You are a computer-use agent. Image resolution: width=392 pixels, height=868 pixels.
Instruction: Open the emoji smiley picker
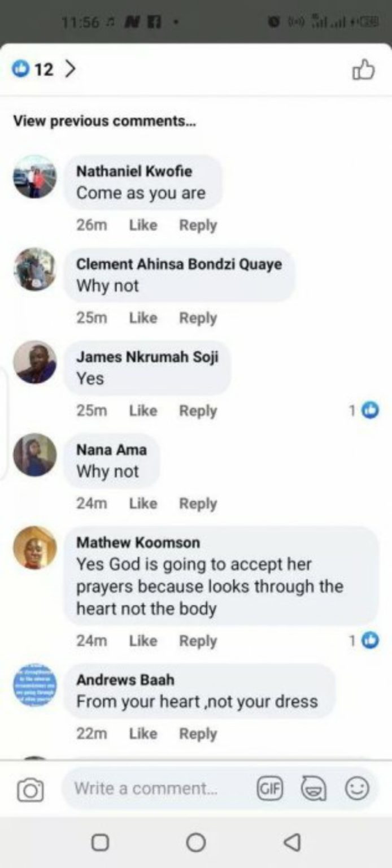click(x=357, y=788)
